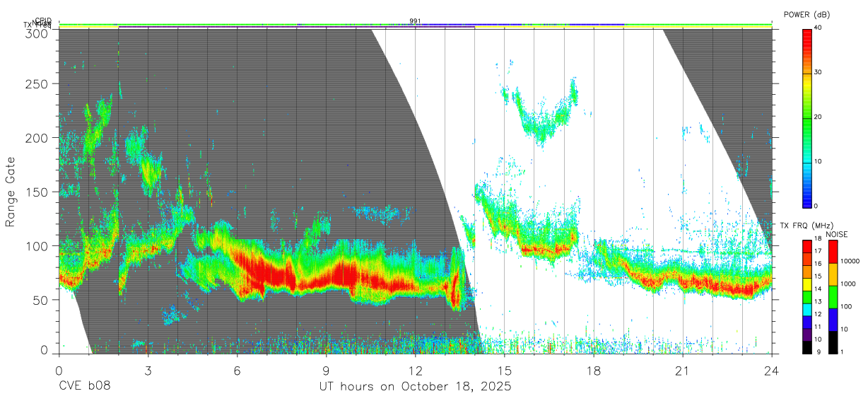Click the 10000 tick on NOISE scale
The width and height of the screenshot is (868, 401).
click(849, 261)
